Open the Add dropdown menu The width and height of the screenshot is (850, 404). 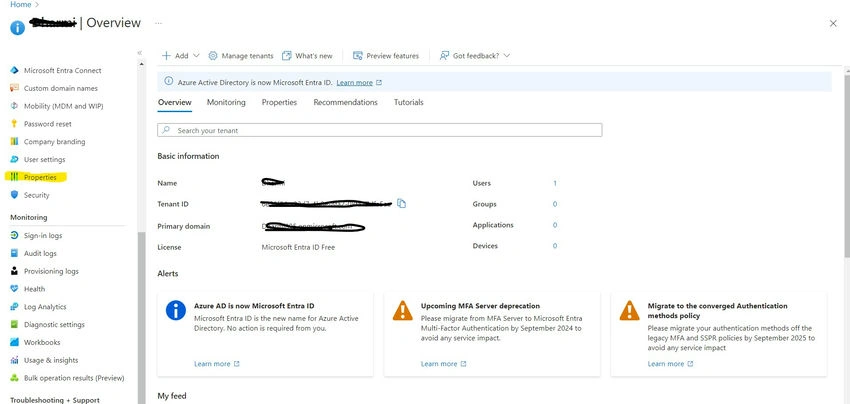(x=181, y=56)
